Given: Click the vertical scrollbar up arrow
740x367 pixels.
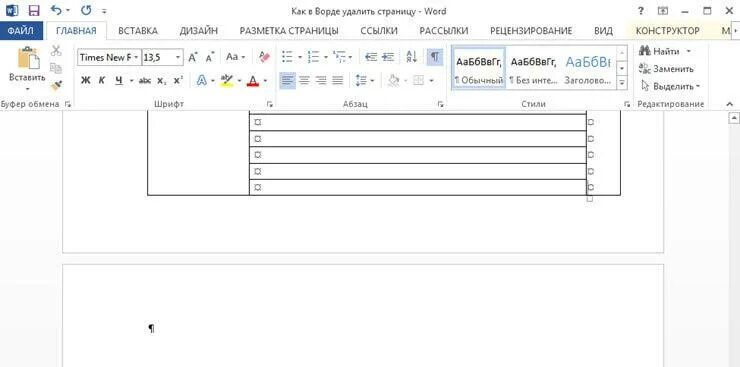Looking at the screenshot, I should [x=733, y=117].
